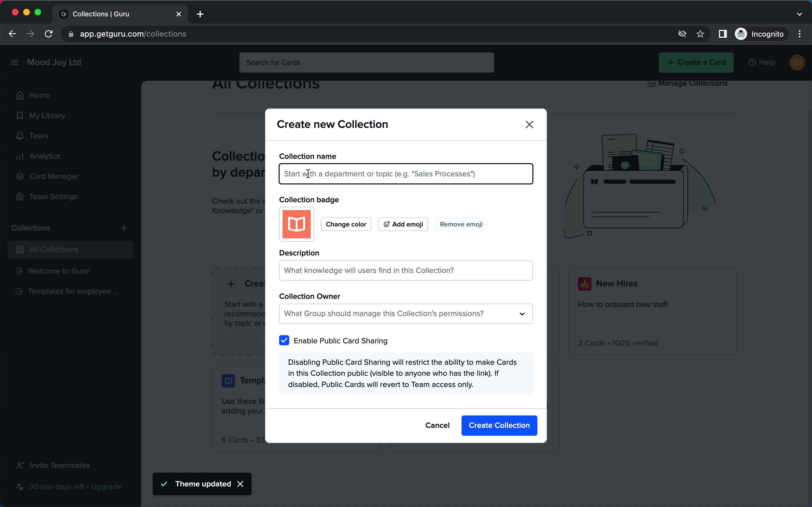Open Welcome to Guru collection
The height and width of the screenshot is (507, 812).
pos(58,270)
